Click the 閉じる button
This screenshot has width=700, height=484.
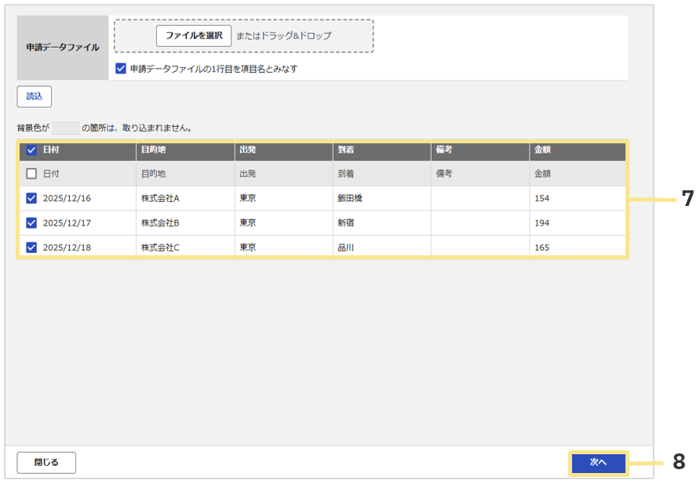[x=46, y=463]
